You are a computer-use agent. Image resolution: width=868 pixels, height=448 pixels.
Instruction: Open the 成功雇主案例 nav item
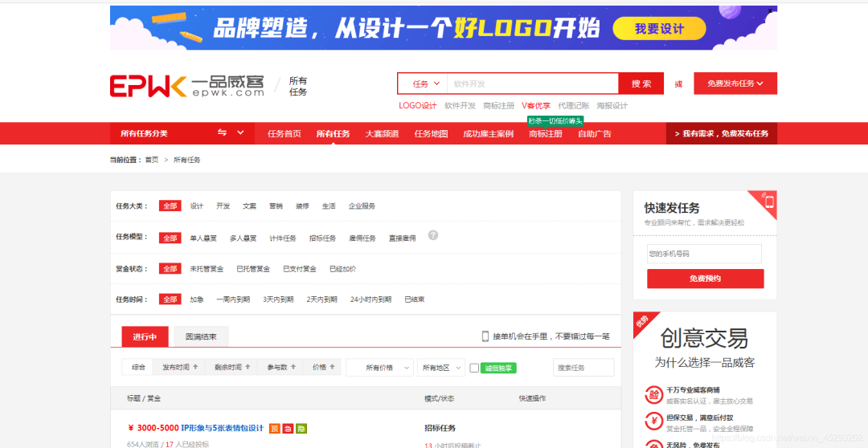tap(489, 133)
